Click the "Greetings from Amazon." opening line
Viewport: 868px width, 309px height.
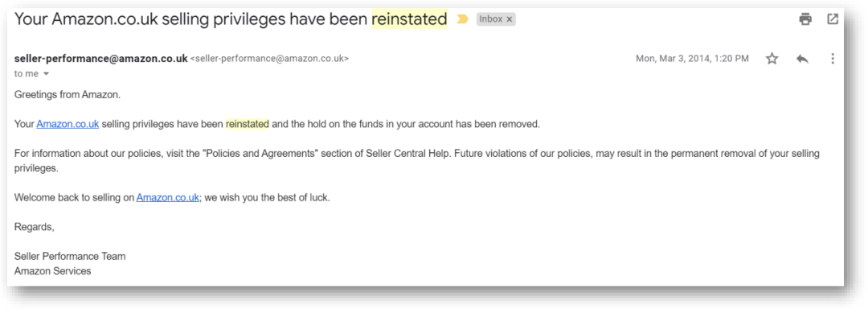(68, 95)
